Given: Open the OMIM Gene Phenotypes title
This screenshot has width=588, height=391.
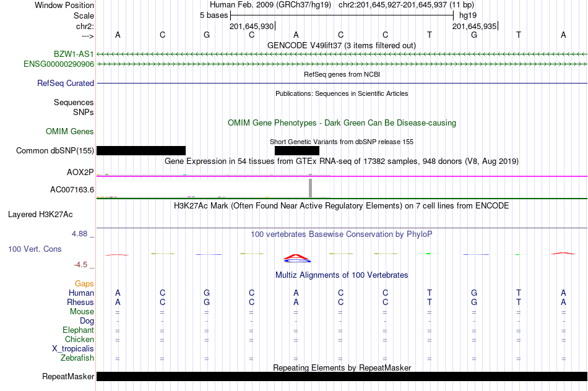Looking at the screenshot, I should [x=342, y=123].
